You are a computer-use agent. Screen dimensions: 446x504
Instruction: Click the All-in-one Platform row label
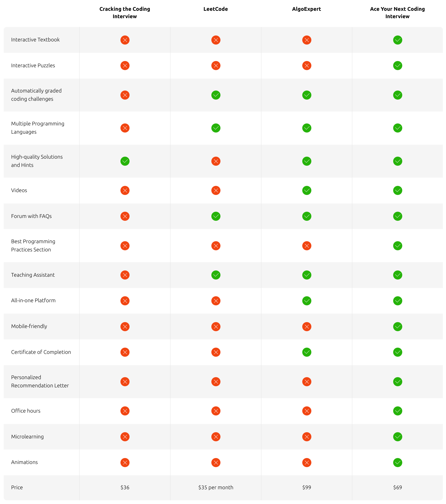[x=33, y=301]
